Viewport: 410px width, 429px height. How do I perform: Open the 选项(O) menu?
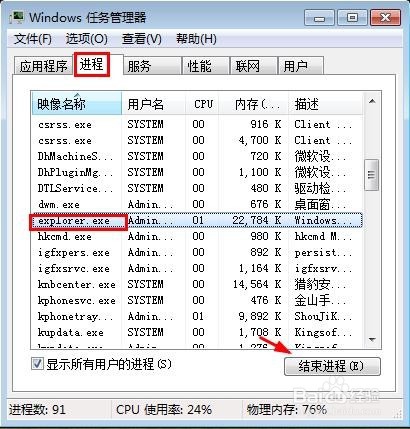pos(87,39)
